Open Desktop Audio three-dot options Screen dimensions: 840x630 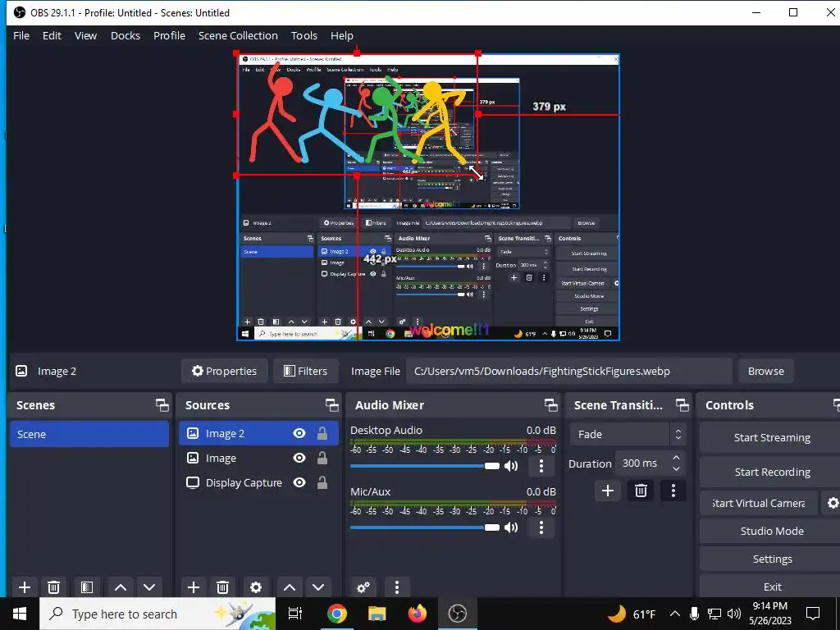(541, 466)
